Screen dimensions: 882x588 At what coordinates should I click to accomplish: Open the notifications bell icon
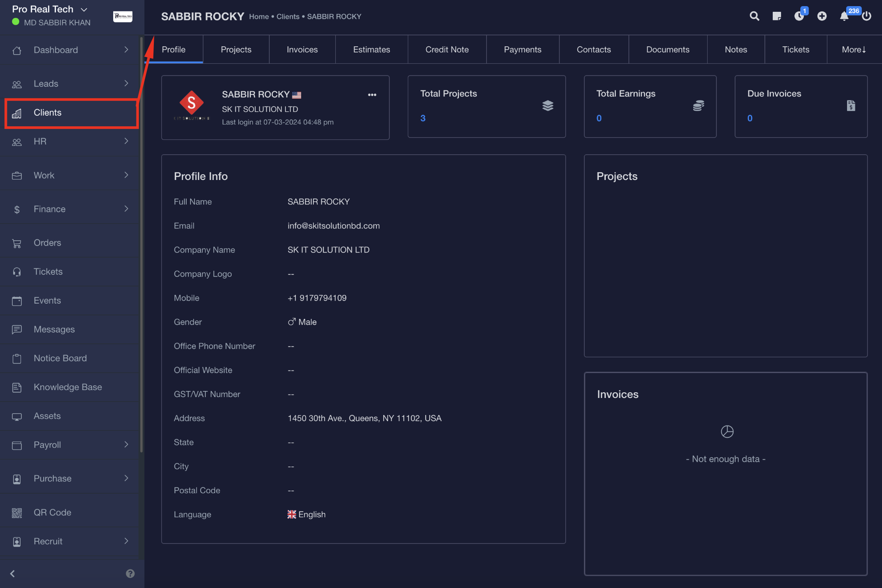(844, 16)
